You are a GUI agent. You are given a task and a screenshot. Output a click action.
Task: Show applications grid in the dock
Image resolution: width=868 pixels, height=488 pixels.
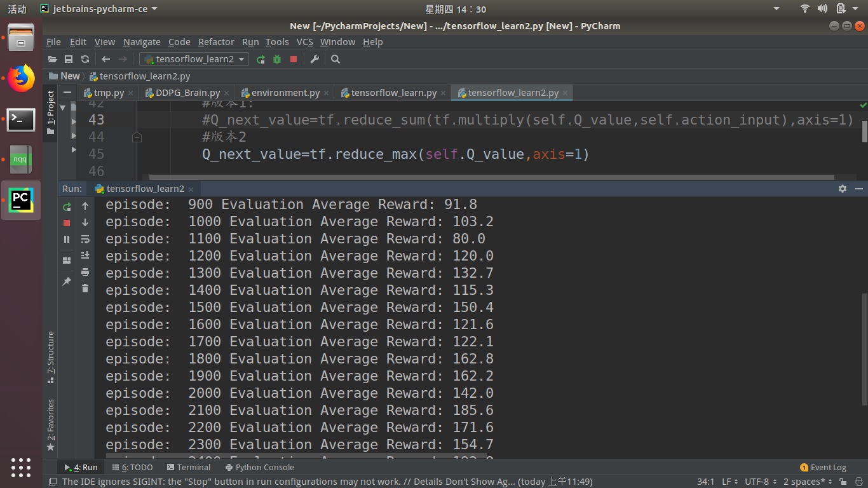21,467
